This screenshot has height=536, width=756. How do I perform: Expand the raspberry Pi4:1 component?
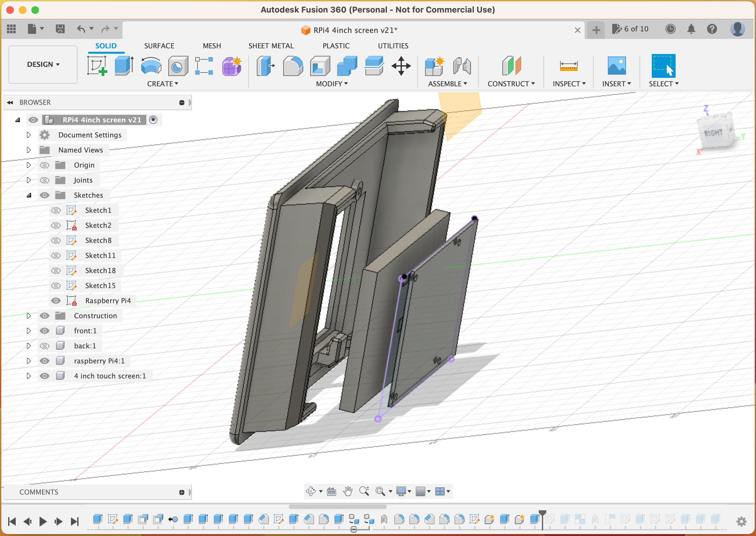pos(29,361)
